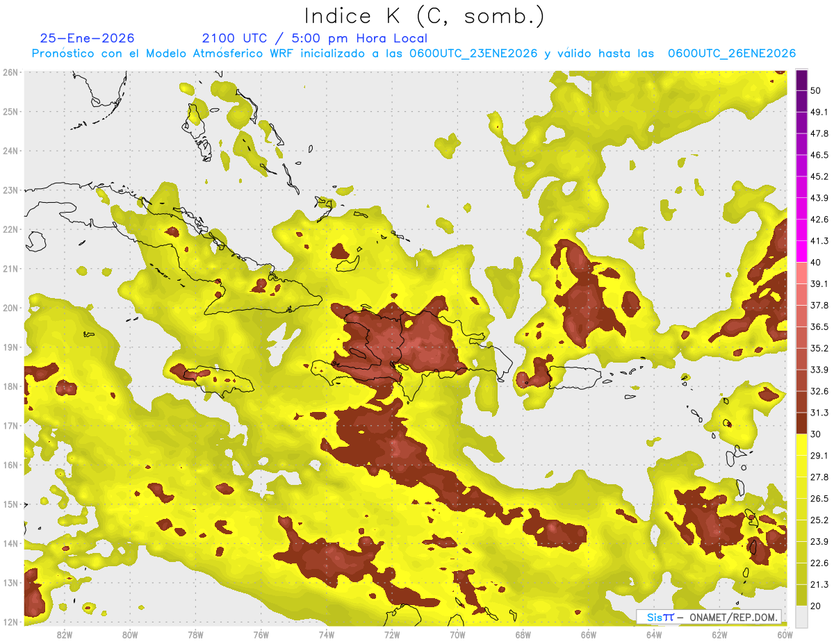Select the colorbar value 25.2
Viewport: 834px width, 644px height.
pyautogui.click(x=819, y=520)
